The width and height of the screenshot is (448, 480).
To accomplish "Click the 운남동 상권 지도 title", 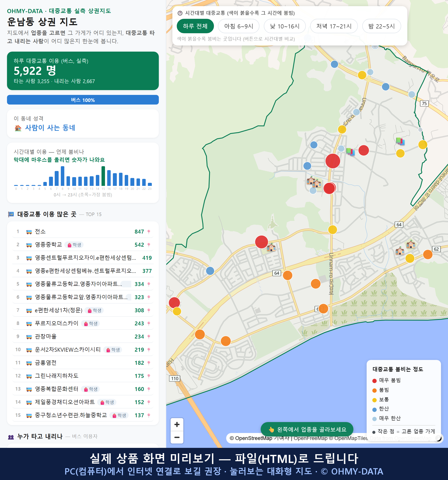I will click(42, 22).
